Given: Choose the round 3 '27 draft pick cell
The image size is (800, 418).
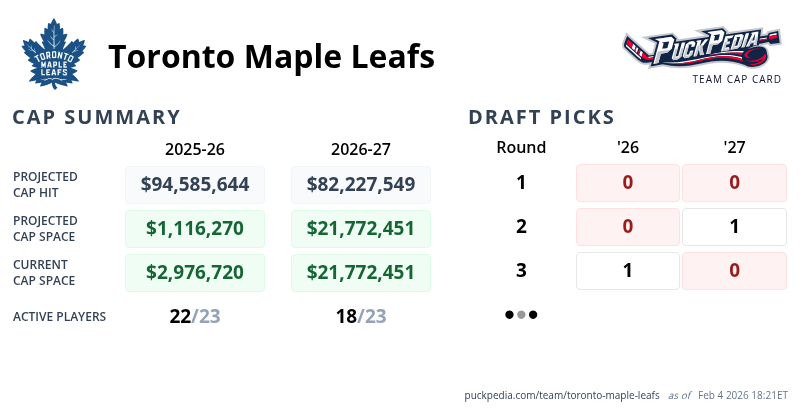Looking at the screenshot, I should [x=734, y=271].
